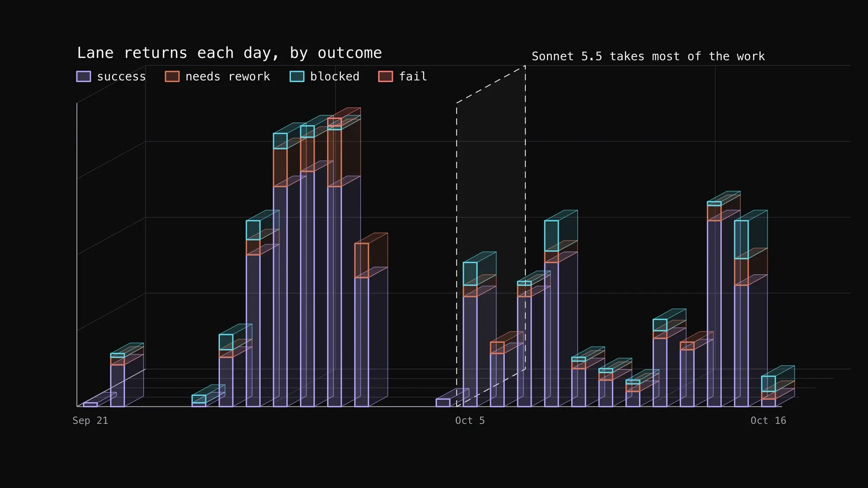Click the 'Oct 5' axis label
This screenshot has width=868, height=488.
(470, 421)
